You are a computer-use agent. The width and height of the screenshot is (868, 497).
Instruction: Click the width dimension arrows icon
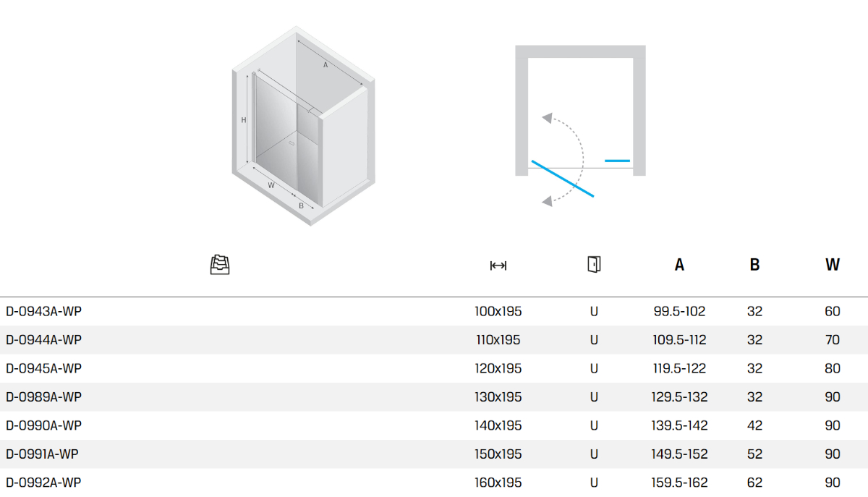[x=498, y=266]
